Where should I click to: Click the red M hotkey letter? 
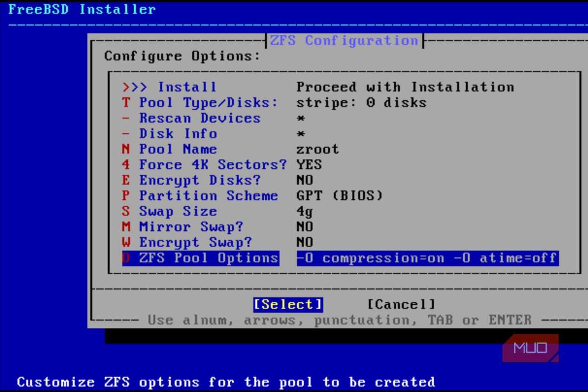[126, 227]
